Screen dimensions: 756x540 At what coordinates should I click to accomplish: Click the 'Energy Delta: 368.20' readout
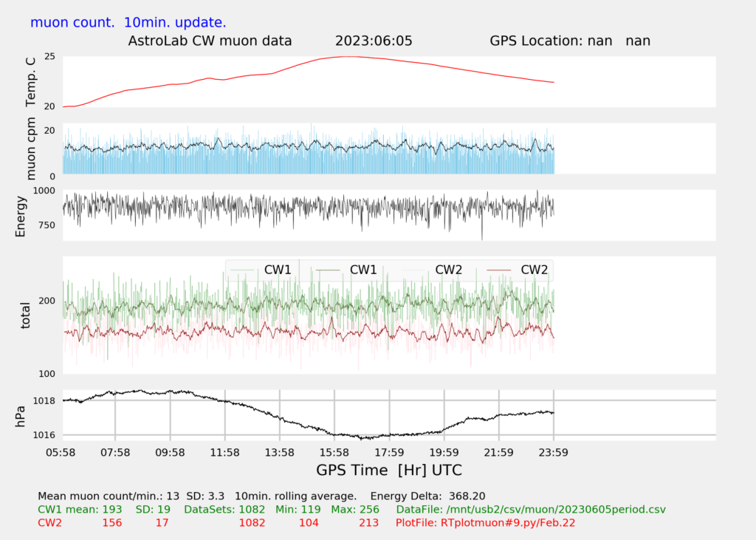pos(427,496)
